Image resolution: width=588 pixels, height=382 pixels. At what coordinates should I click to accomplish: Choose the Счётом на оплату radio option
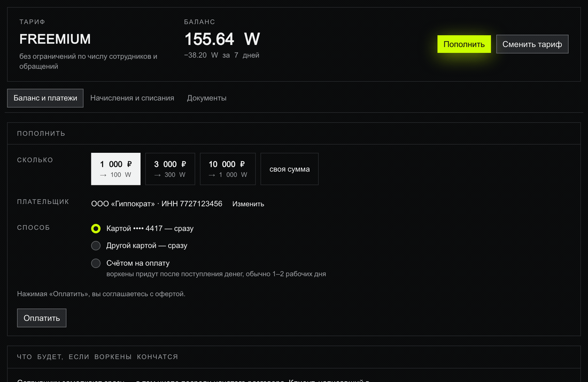tap(96, 263)
